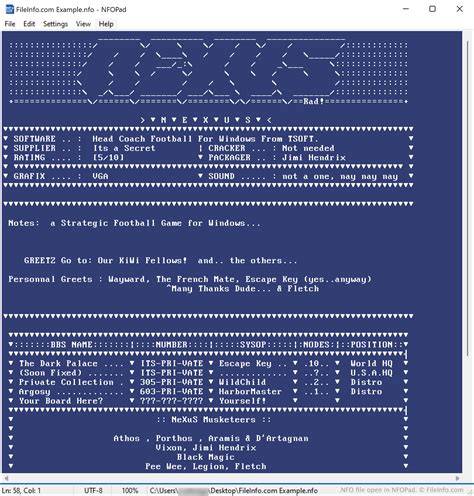Click the '603-PRI-VATE' number
The image size is (474, 496).
(x=171, y=391)
